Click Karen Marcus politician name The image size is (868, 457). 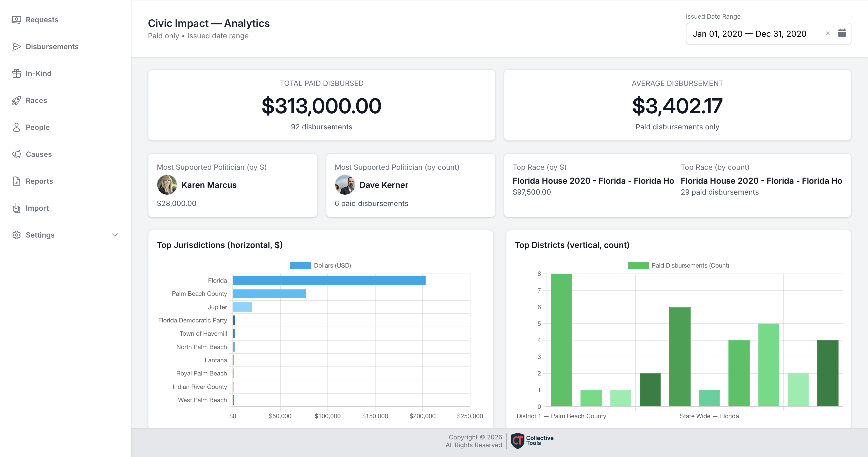tap(209, 185)
